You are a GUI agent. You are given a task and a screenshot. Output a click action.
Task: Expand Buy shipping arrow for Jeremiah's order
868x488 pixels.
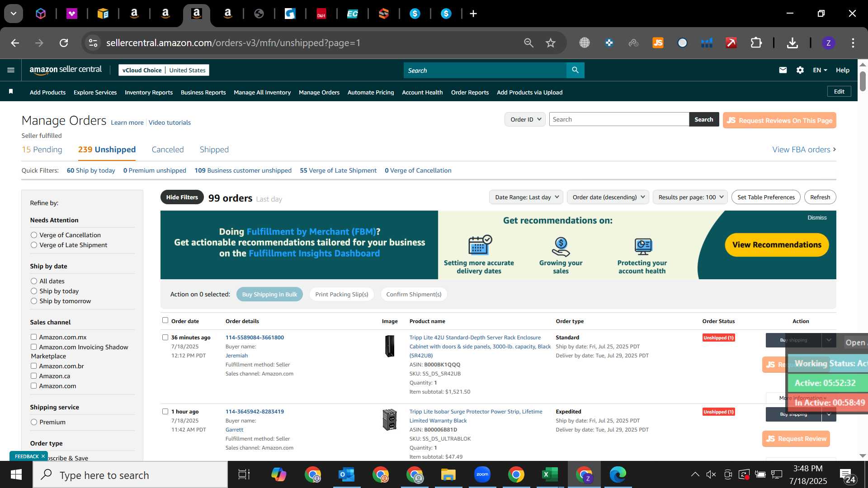(828, 340)
